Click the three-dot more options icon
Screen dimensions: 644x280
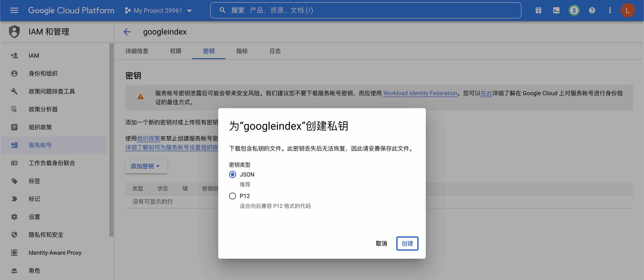[x=610, y=10]
